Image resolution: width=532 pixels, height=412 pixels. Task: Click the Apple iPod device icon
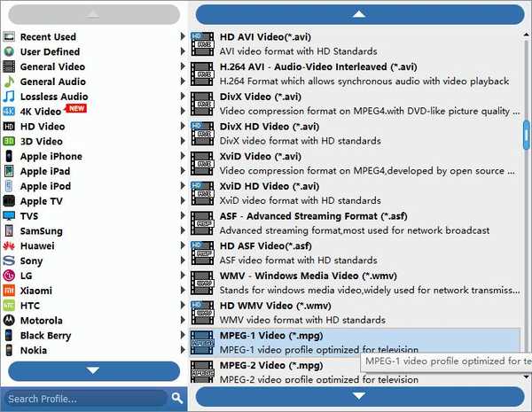pyautogui.click(x=9, y=186)
